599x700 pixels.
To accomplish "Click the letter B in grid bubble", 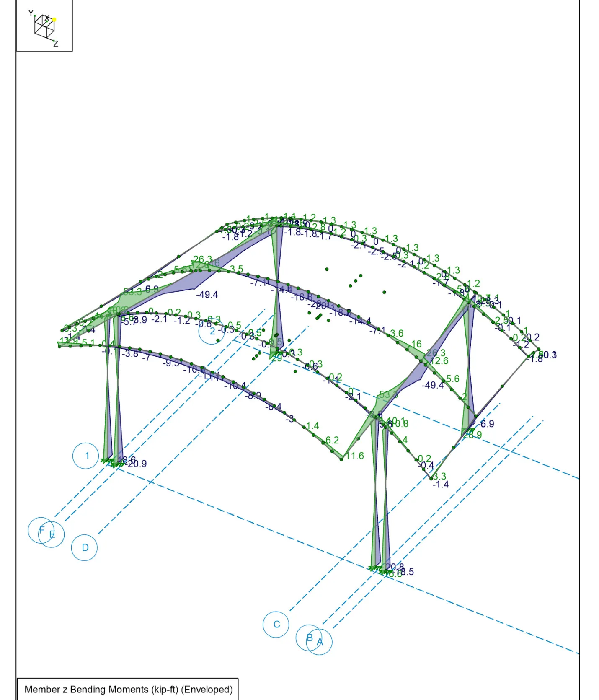I will (310, 638).
